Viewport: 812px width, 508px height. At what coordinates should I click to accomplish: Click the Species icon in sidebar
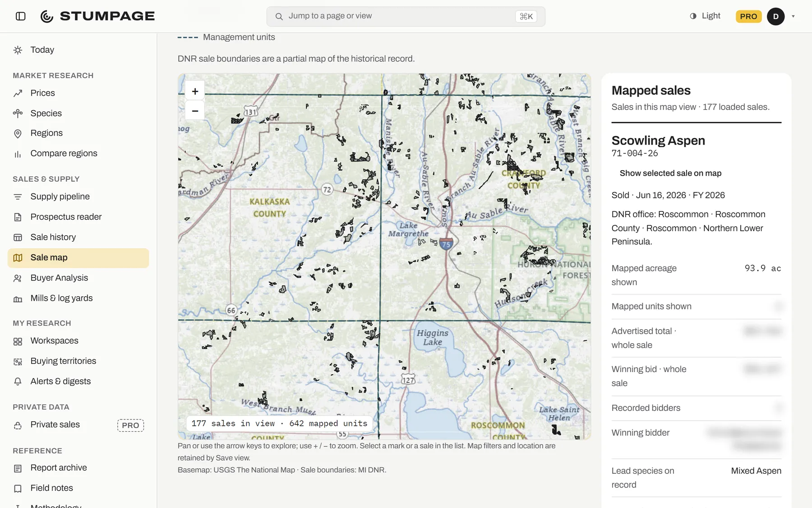pos(18,113)
